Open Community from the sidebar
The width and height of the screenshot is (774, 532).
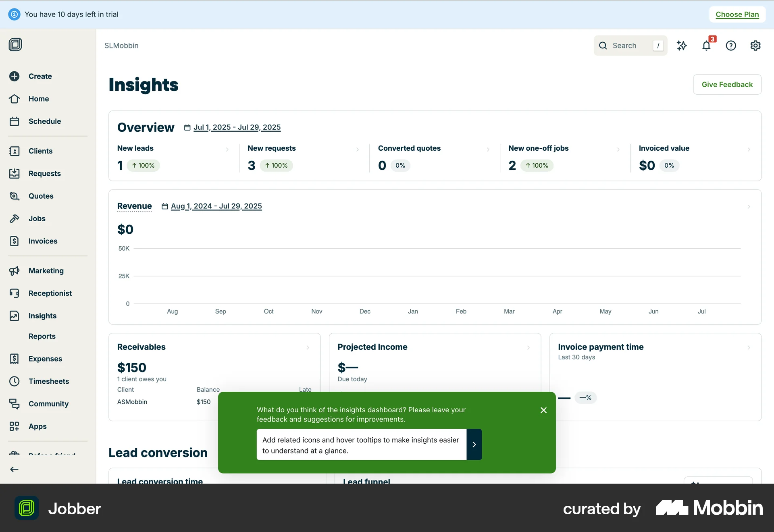(48, 404)
